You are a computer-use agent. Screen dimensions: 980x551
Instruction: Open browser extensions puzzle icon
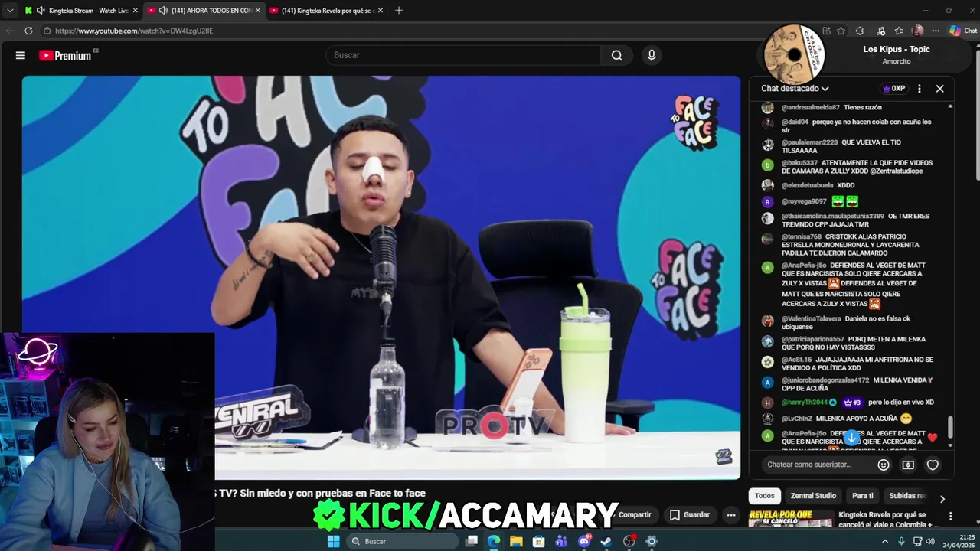pyautogui.click(x=860, y=31)
